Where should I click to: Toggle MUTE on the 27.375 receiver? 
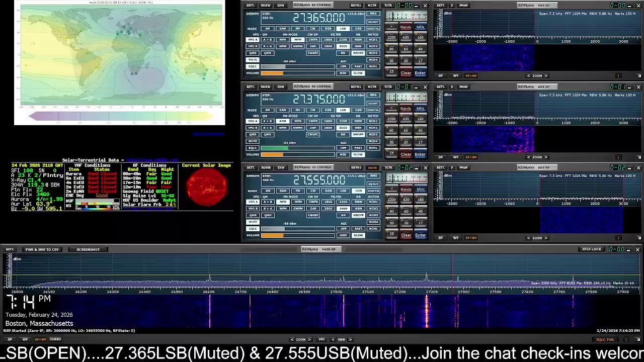tap(253, 141)
